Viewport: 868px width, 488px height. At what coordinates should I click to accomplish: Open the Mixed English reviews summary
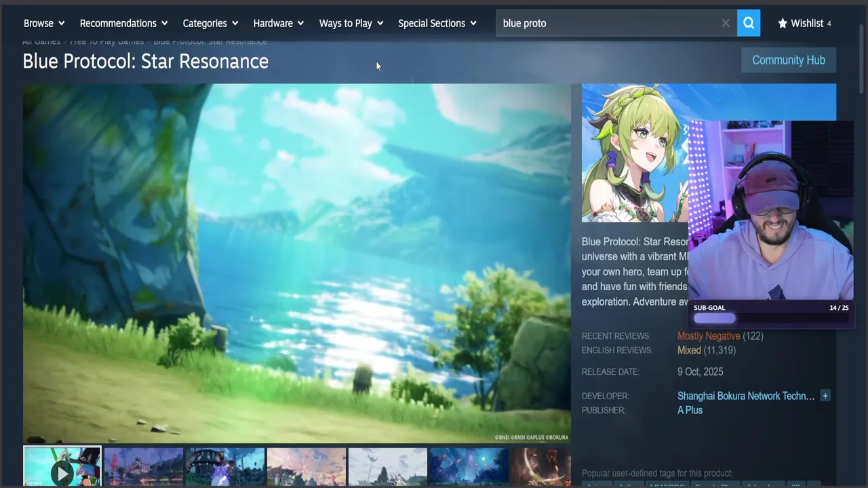[689, 350]
